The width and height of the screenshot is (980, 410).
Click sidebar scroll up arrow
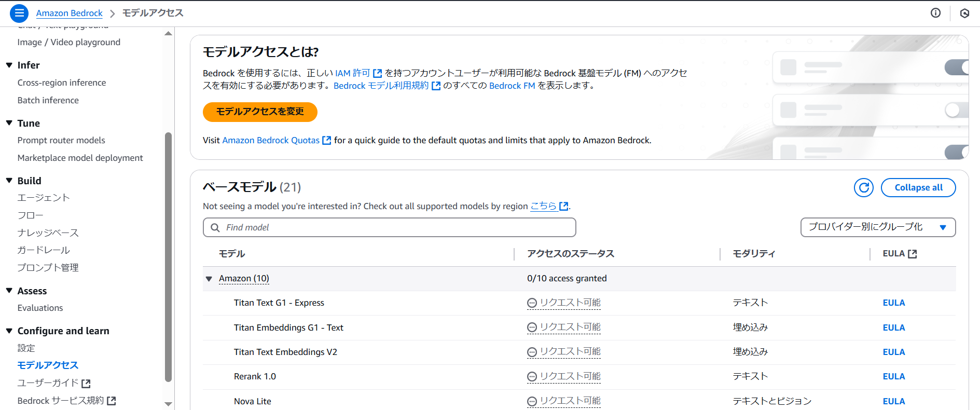tap(168, 33)
